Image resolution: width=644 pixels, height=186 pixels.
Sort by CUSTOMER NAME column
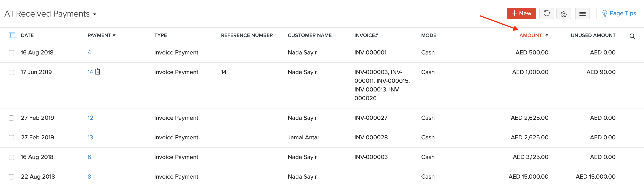310,35
